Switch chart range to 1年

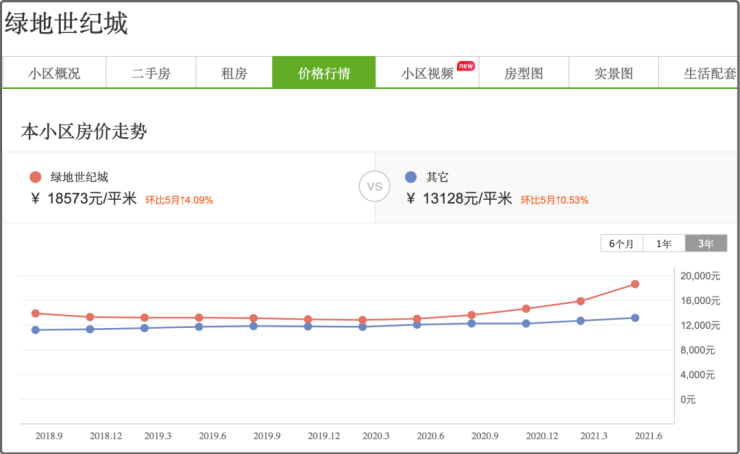[x=664, y=243]
